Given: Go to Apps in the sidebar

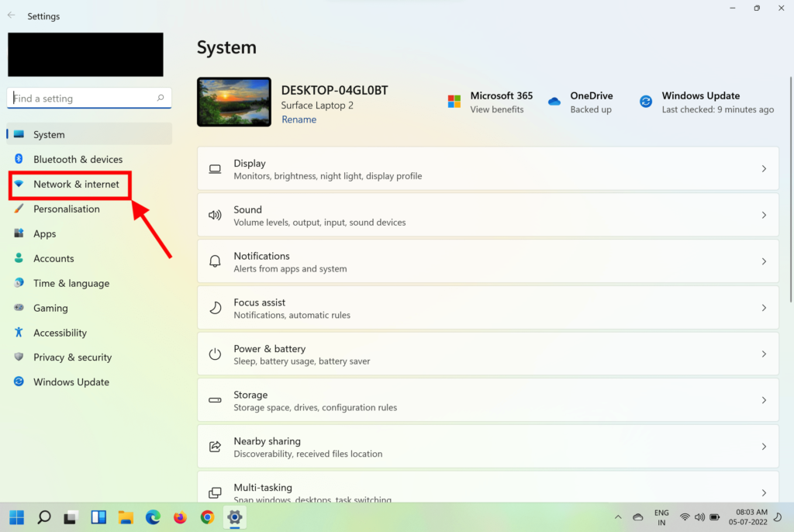Looking at the screenshot, I should pos(45,233).
